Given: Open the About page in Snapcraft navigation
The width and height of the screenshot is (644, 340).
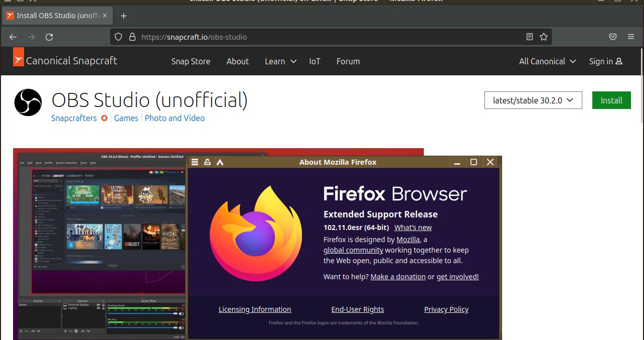Looking at the screenshot, I should click(237, 61).
